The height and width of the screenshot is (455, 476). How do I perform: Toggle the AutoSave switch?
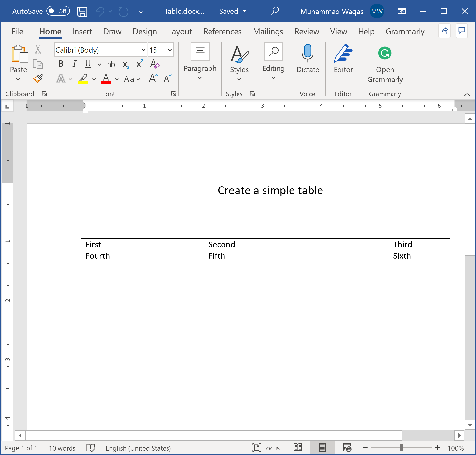click(58, 11)
